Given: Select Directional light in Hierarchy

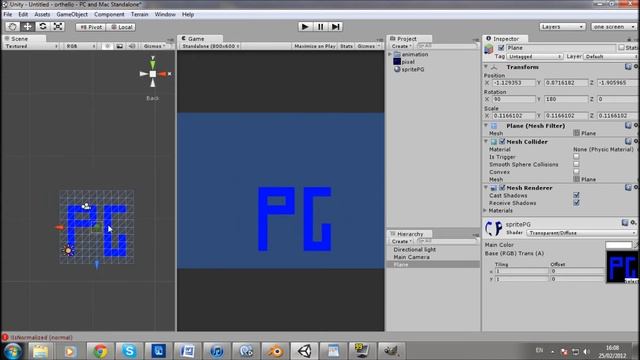Looking at the screenshot, I should click(x=414, y=249).
